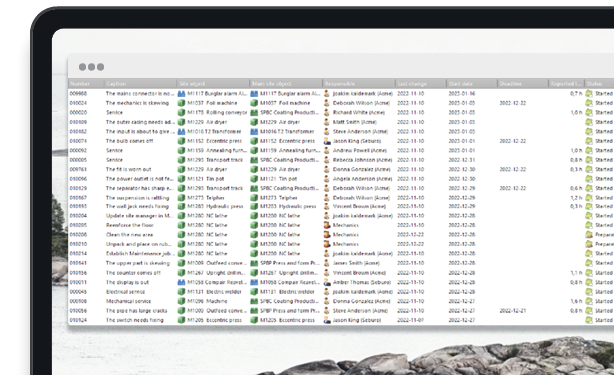The image size is (614, 375).
Task: Click the reported time '1,6 h' cell
Action: pos(576,301)
